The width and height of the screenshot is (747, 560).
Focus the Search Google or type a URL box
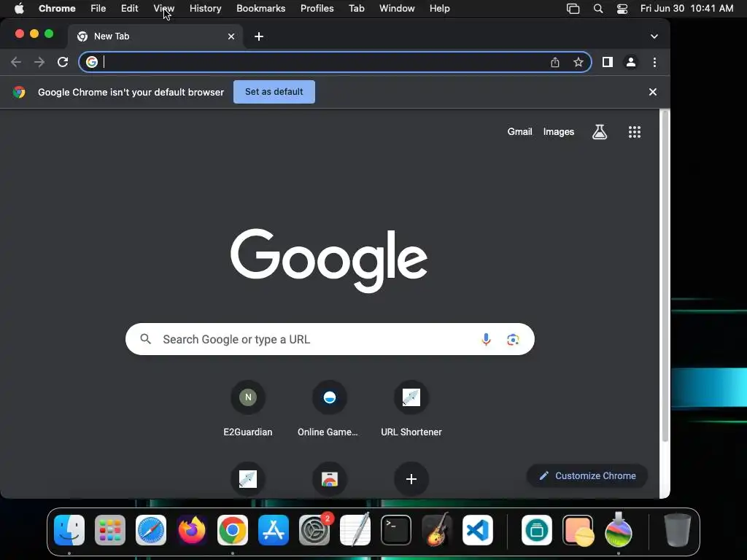pyautogui.click(x=330, y=339)
